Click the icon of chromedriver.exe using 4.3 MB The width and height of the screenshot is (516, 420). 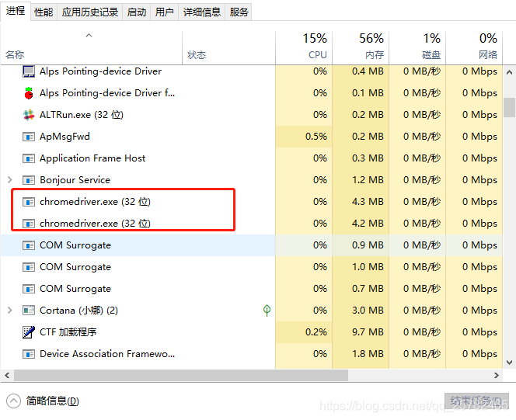29,202
